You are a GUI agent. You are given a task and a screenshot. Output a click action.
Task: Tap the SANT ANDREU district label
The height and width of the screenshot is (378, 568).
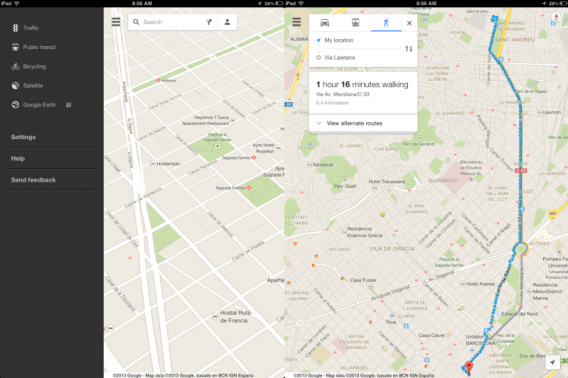click(x=515, y=40)
